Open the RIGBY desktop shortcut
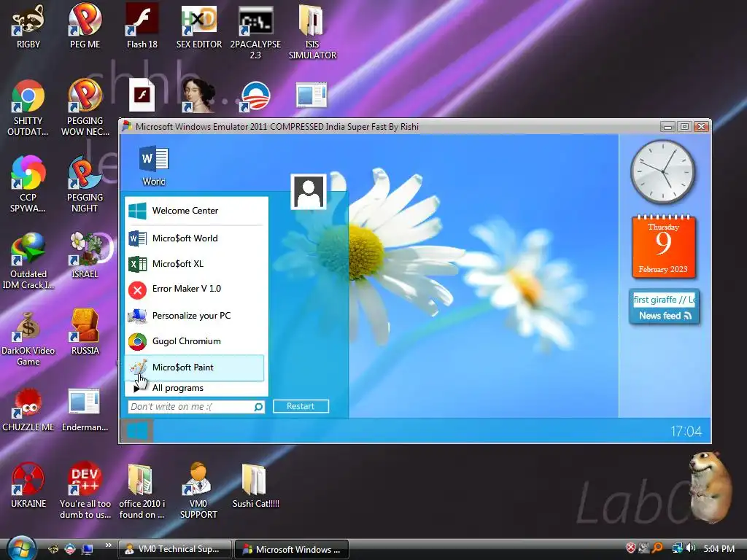The width and height of the screenshot is (747, 560). [x=28, y=26]
